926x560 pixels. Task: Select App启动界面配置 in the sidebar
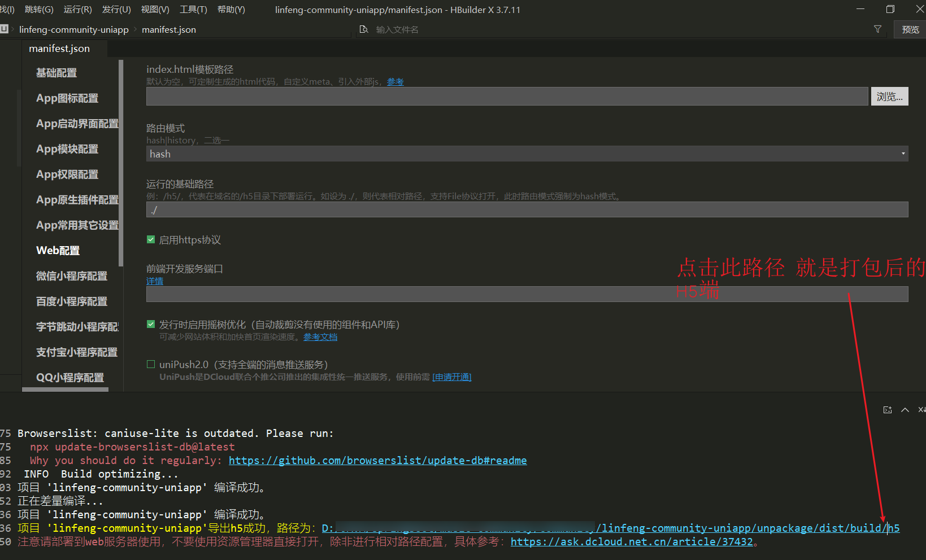pos(77,124)
